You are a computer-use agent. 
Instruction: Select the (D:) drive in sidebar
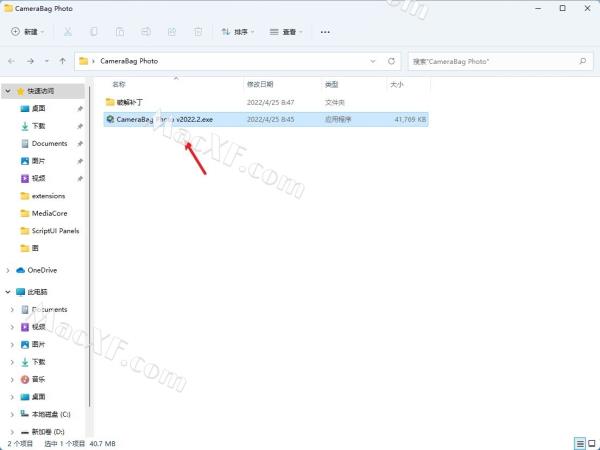tap(48, 432)
